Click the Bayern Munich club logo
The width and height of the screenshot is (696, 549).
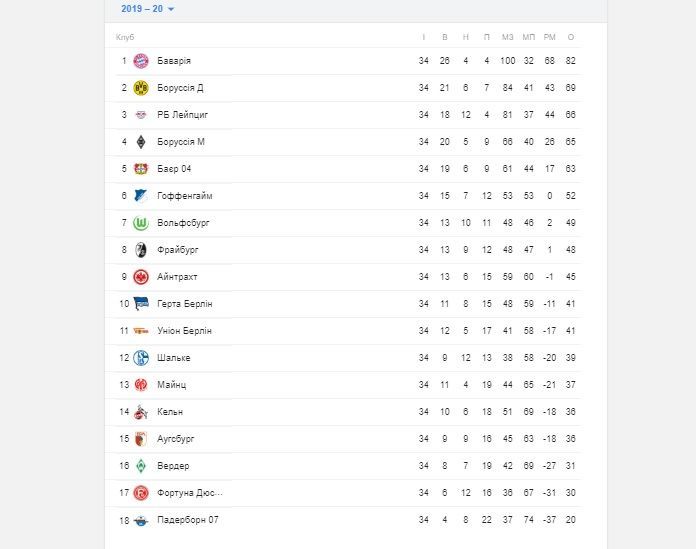coord(141,61)
